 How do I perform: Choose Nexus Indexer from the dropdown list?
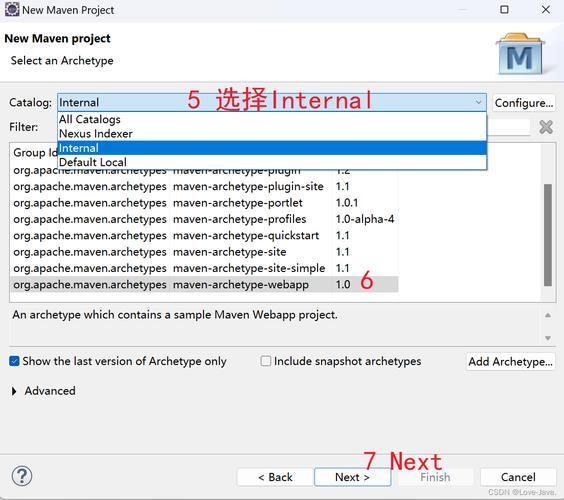tap(272, 134)
